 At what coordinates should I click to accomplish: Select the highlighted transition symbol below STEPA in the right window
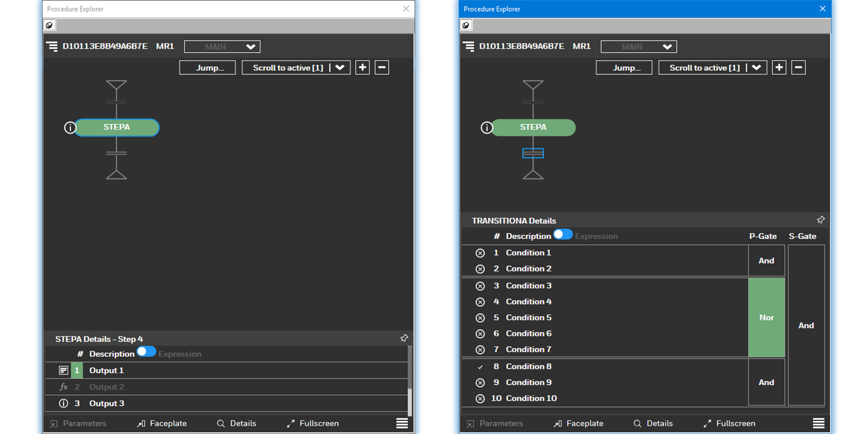pos(533,153)
